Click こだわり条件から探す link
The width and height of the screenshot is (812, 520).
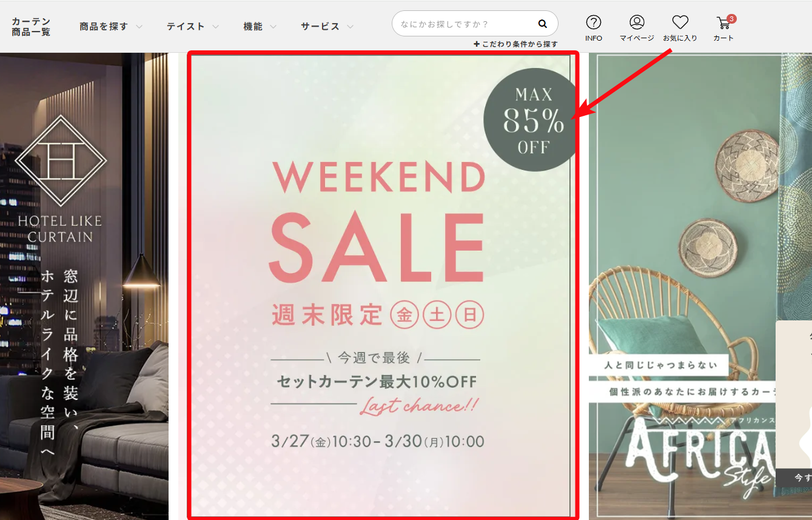520,44
